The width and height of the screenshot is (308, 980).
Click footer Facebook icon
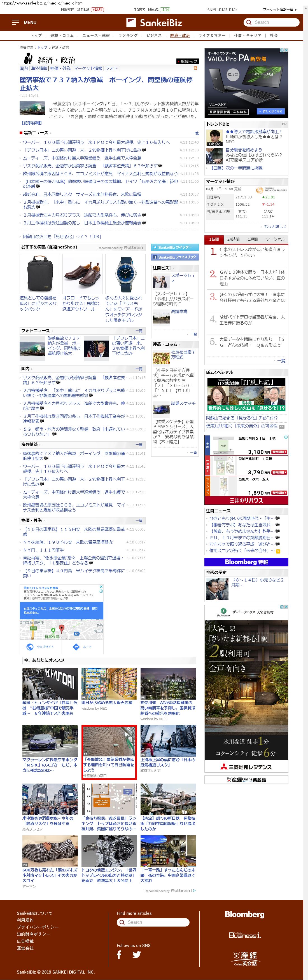pyautogui.click(x=119, y=954)
